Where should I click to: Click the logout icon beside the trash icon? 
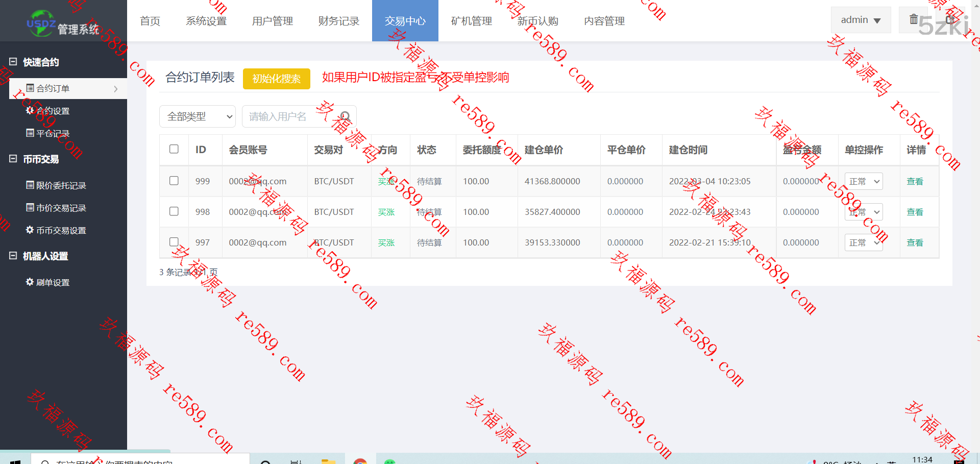[950, 20]
